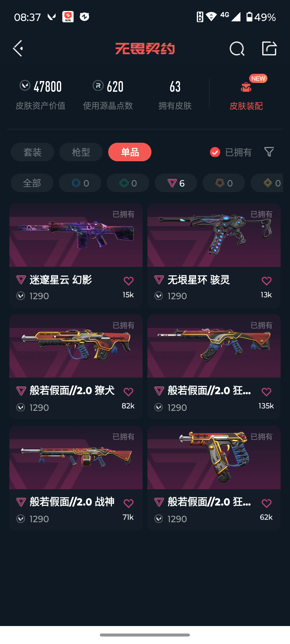Select the 全部 rarity filter

[32, 183]
